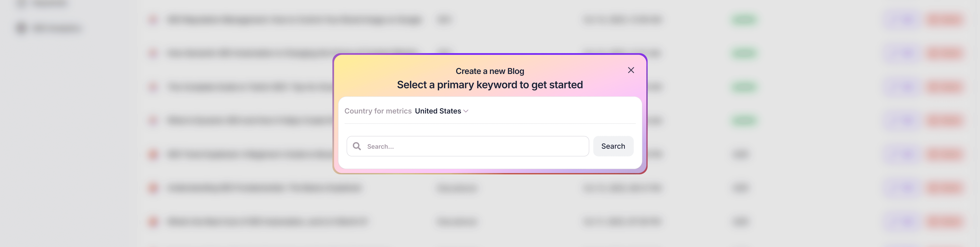Click the 'Country for metrics' label

(x=378, y=111)
